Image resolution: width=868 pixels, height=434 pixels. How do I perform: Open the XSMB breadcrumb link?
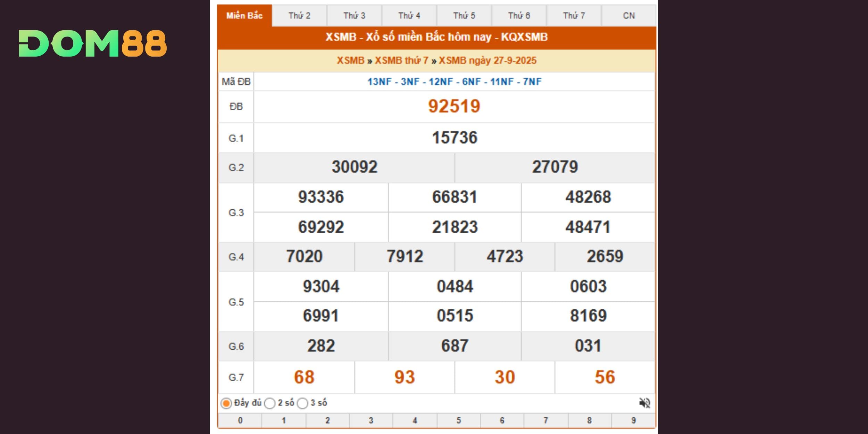(x=350, y=60)
